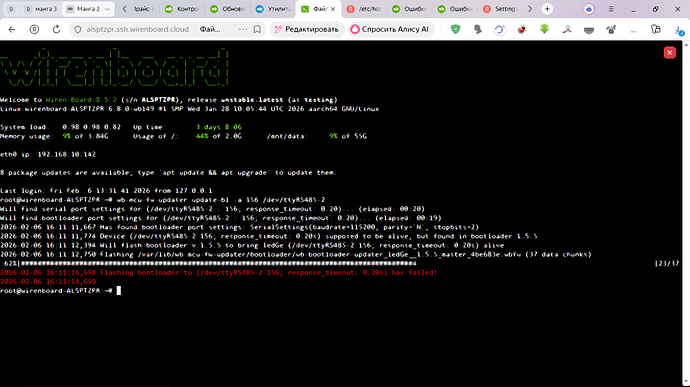Open the blue circular arrow extension
Image resolution: width=690 pixels, height=387 pixels.
[499, 29]
